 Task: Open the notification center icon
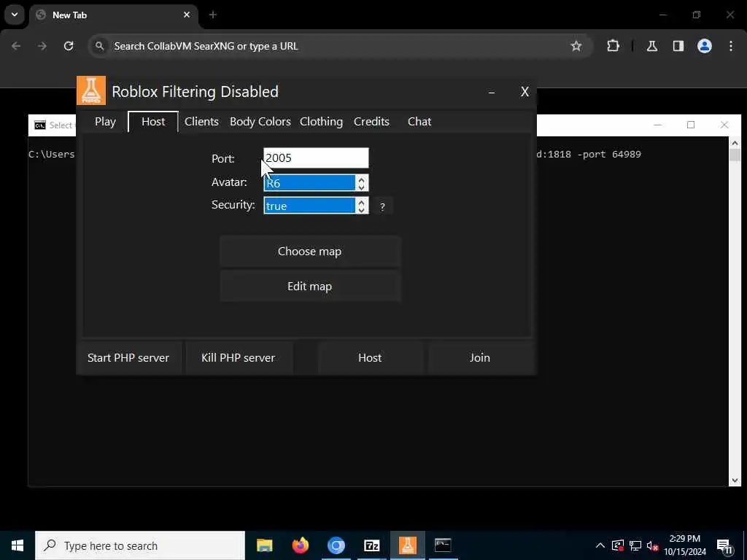(x=724, y=545)
